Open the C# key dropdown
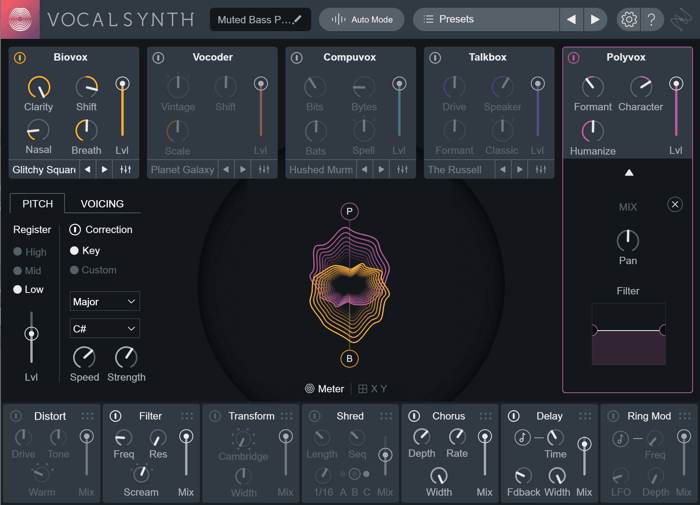700x505 pixels. (x=104, y=329)
